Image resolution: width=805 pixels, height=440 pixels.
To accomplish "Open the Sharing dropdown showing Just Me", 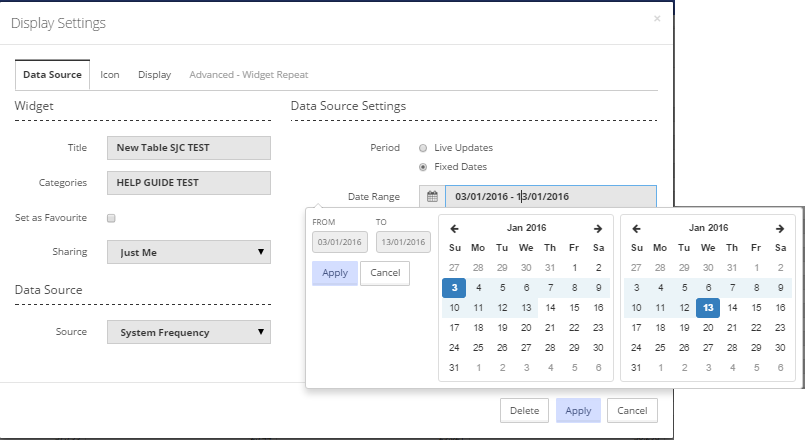I will pyautogui.click(x=188, y=253).
